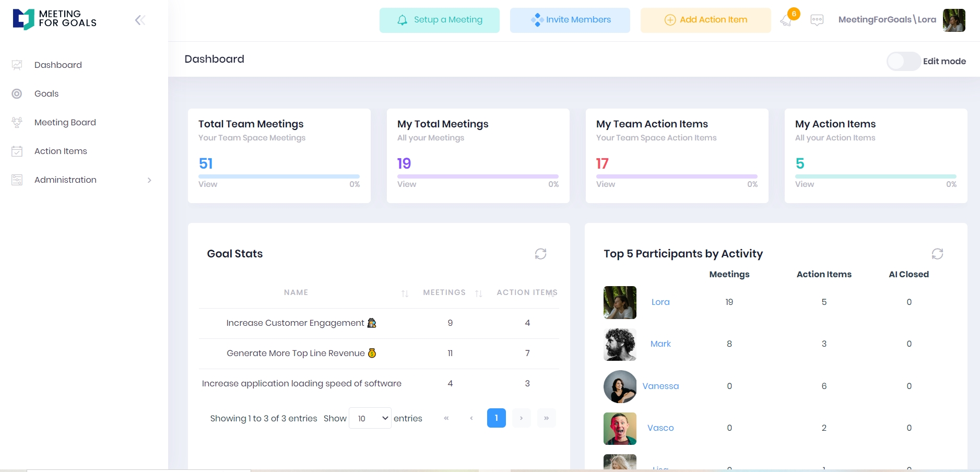This screenshot has height=472, width=980.
Task: Click Setup a Meeting button
Action: [439, 20]
